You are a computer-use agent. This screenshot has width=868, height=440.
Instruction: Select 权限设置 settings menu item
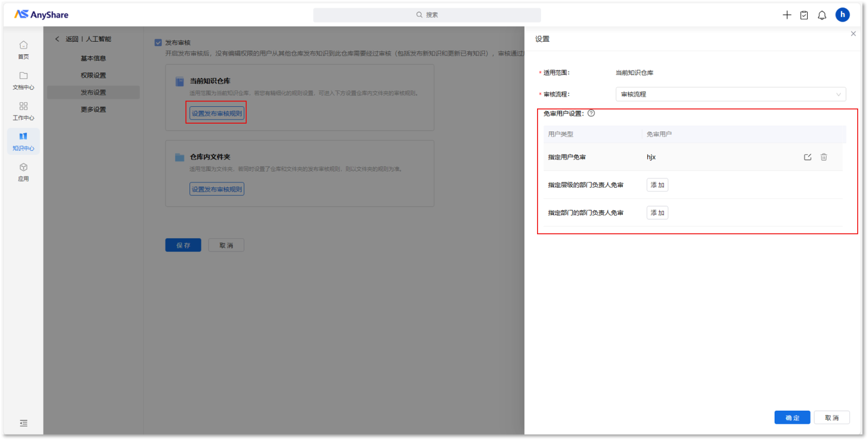[x=93, y=75]
